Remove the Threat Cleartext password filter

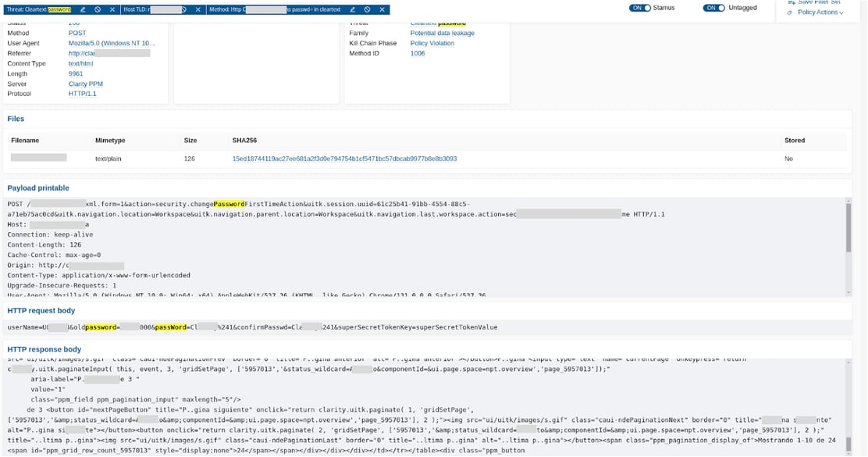(x=112, y=9)
